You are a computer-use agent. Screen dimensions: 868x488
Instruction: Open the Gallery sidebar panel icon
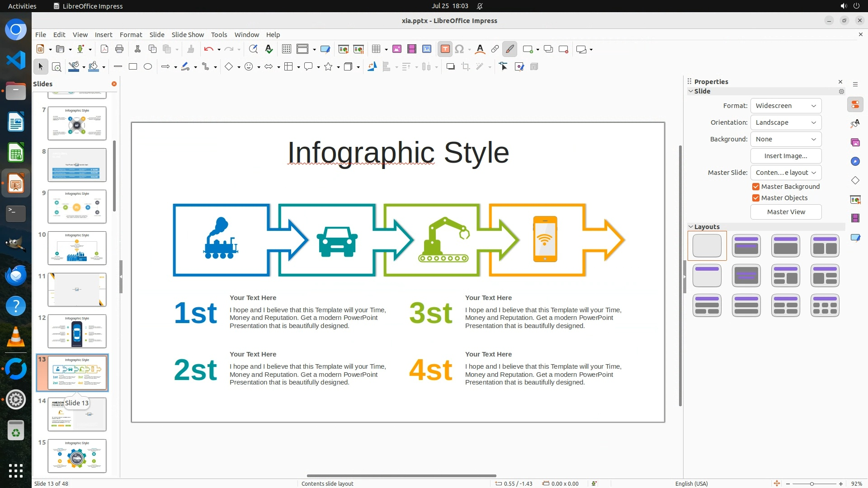(855, 142)
